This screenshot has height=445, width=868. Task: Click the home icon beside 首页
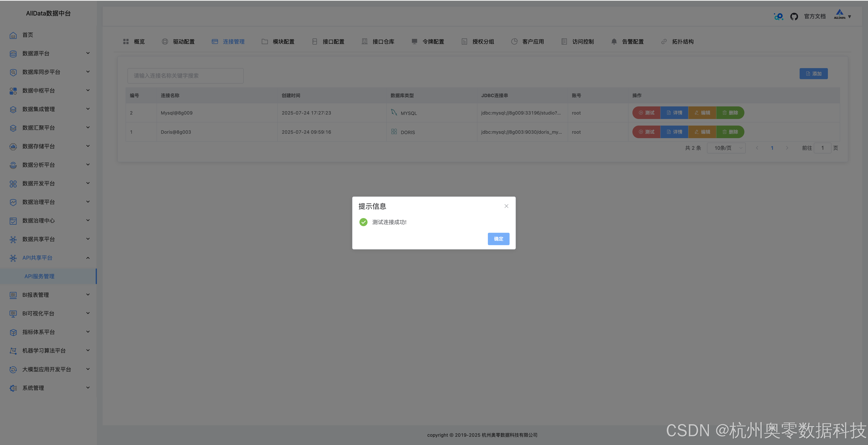[x=13, y=35]
